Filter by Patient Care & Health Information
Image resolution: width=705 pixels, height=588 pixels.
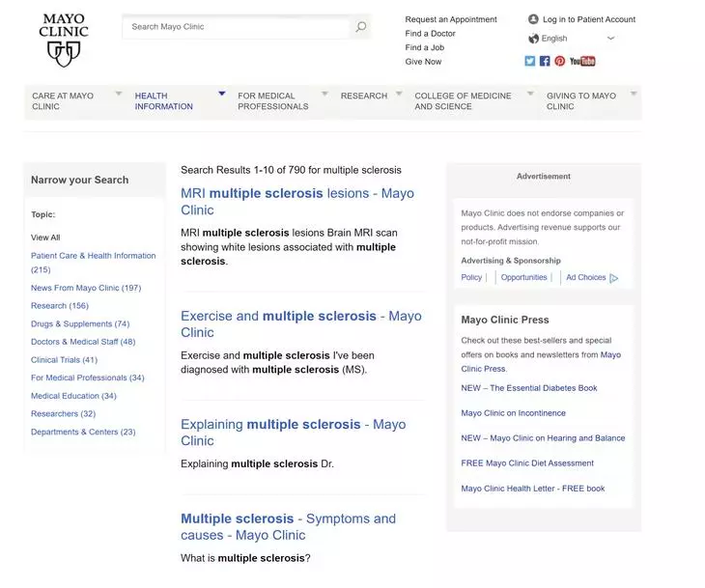click(93, 262)
